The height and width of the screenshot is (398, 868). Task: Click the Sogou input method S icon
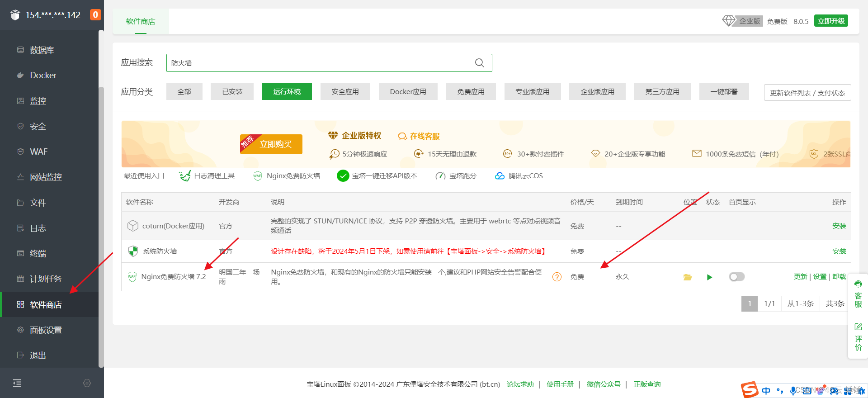(750, 390)
